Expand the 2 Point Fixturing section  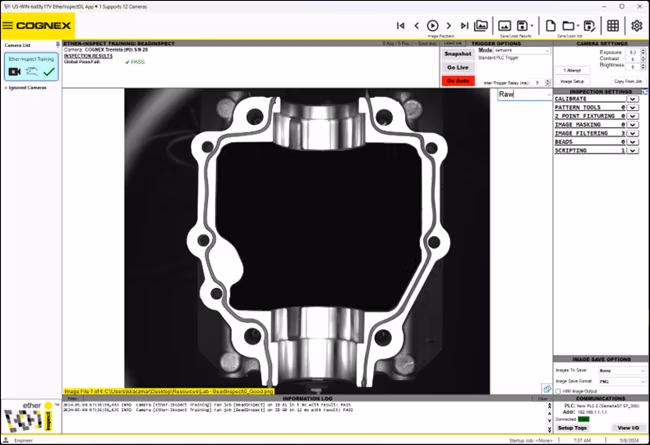coord(632,116)
